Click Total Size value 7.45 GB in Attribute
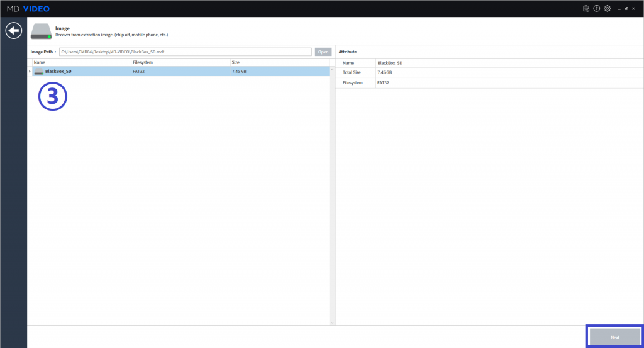 pos(385,72)
